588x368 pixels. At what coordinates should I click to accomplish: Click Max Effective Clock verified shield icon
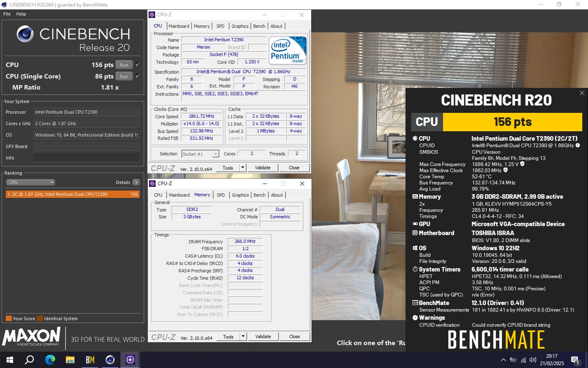point(506,170)
